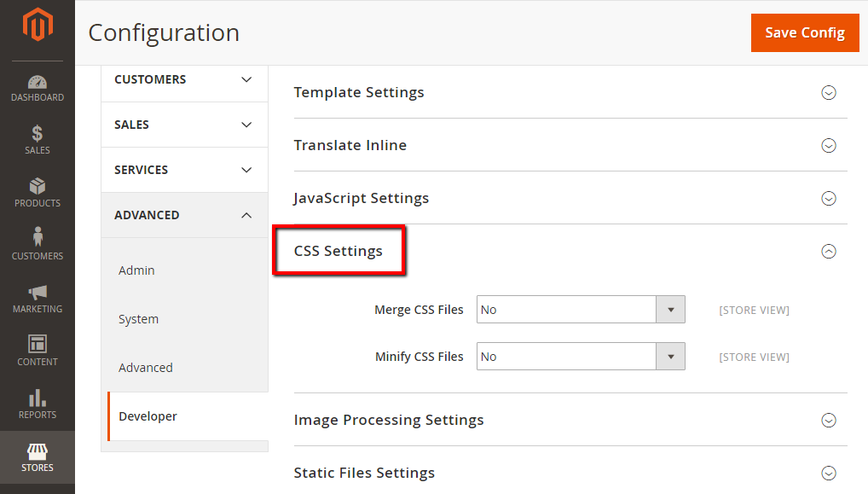Image resolution: width=868 pixels, height=494 pixels.
Task: Select the Developer configuration tab
Action: (148, 416)
